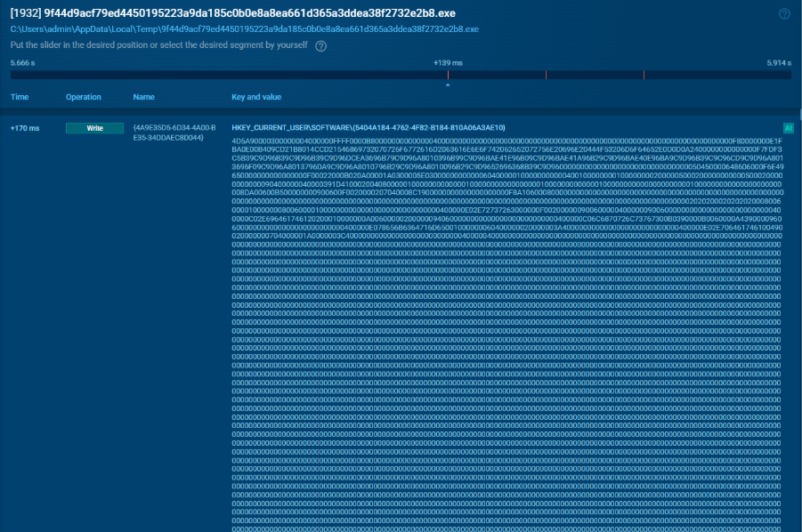Click the [1932] process title heading

coord(232,13)
